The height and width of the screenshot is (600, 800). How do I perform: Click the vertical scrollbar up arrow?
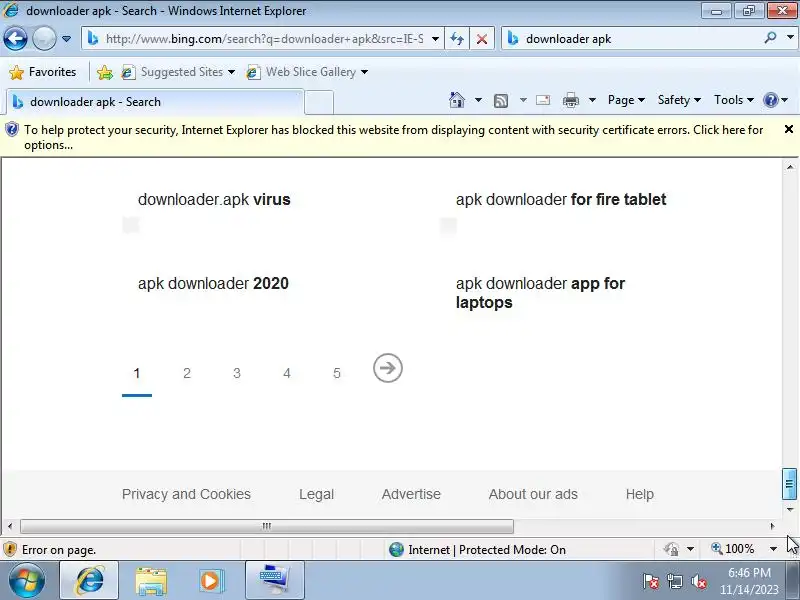coord(790,167)
